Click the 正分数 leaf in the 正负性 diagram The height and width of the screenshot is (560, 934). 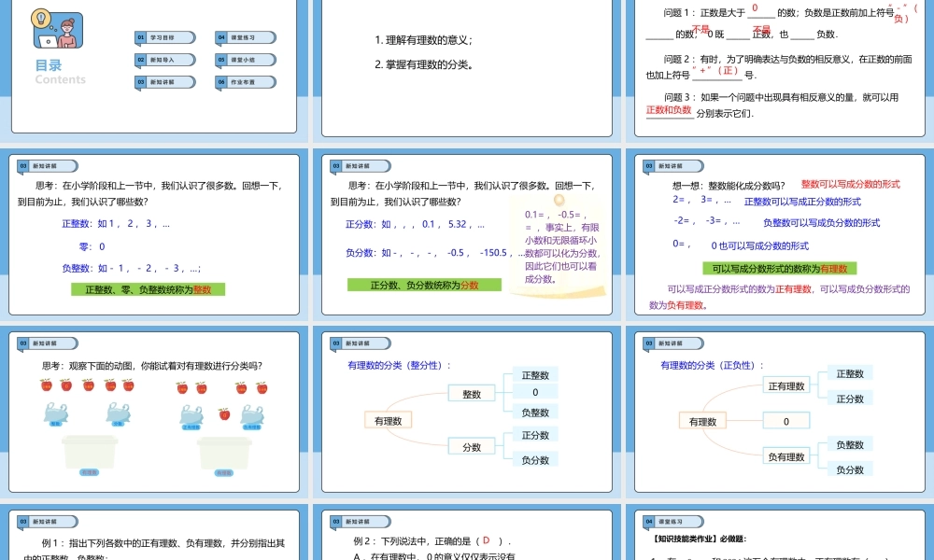coord(850,399)
